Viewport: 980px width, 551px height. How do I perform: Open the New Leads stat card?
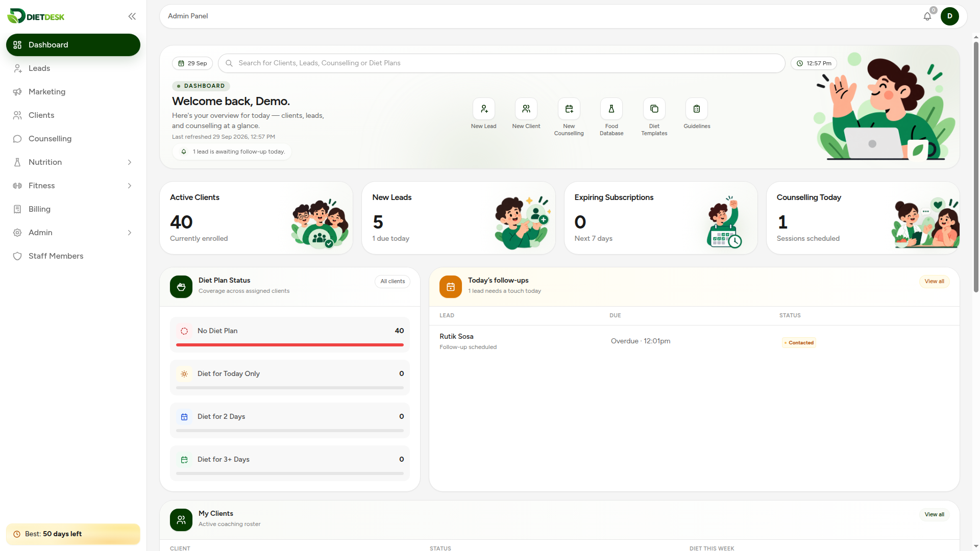tap(458, 218)
